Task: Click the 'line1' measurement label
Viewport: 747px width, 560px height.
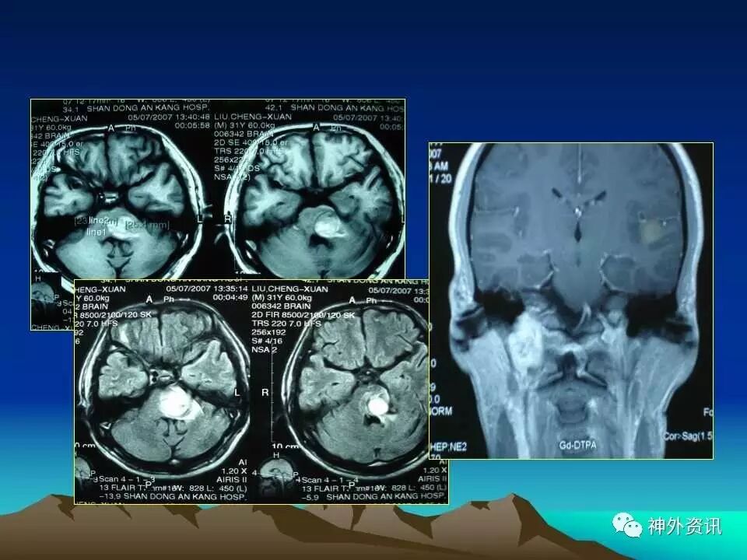Action: click(96, 232)
